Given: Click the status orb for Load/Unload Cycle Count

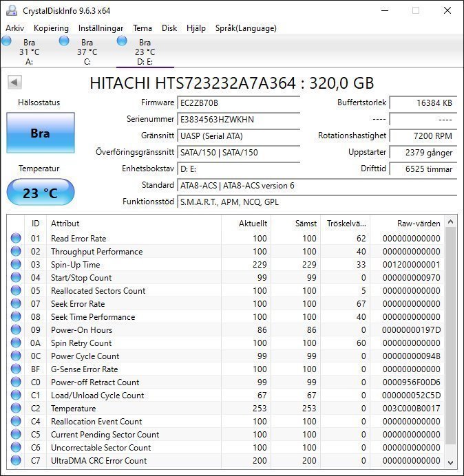Looking at the screenshot, I should (x=16, y=395).
